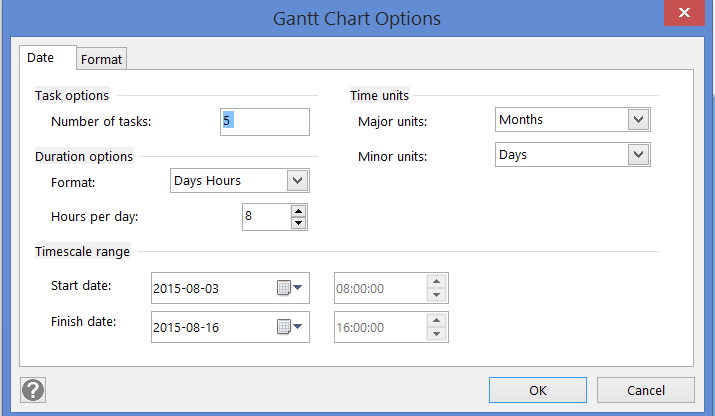Click the help question mark icon
Viewport: 715px width, 416px height.
(x=33, y=390)
